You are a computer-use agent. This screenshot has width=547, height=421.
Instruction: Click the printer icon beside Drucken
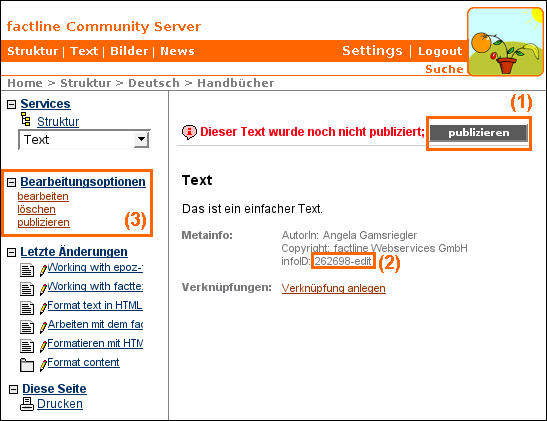point(27,404)
